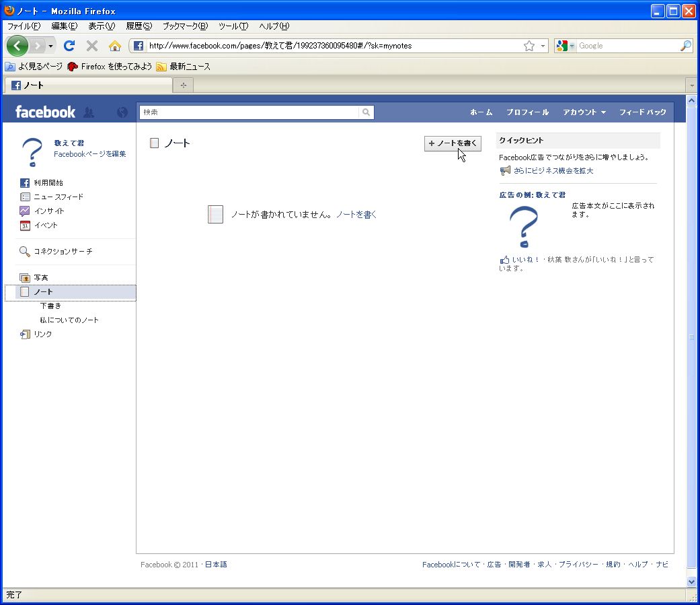Go to the Firefox Home icon
This screenshot has height=605, width=700.
click(x=115, y=46)
